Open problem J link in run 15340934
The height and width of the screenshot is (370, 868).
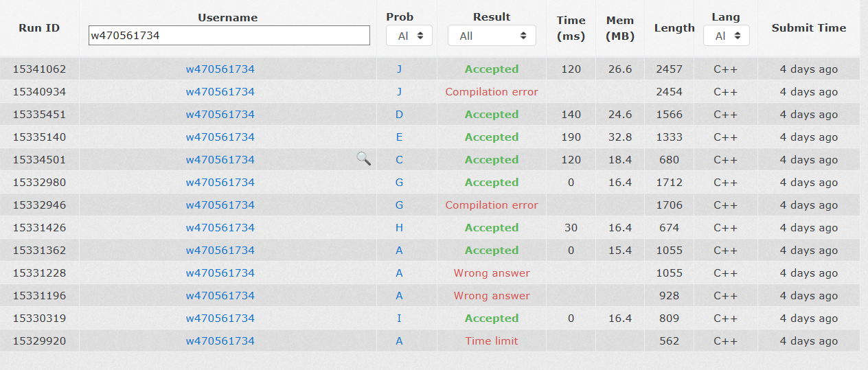point(399,92)
